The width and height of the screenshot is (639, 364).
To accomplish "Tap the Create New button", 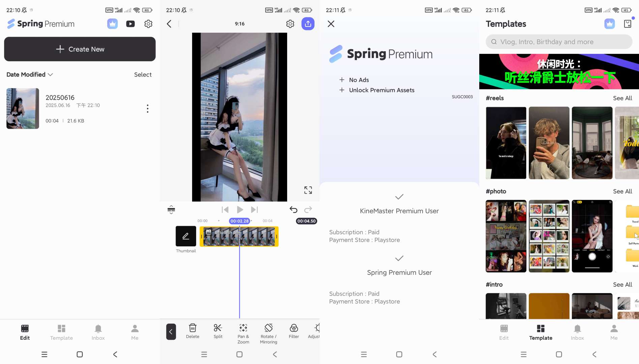I will click(x=80, y=49).
